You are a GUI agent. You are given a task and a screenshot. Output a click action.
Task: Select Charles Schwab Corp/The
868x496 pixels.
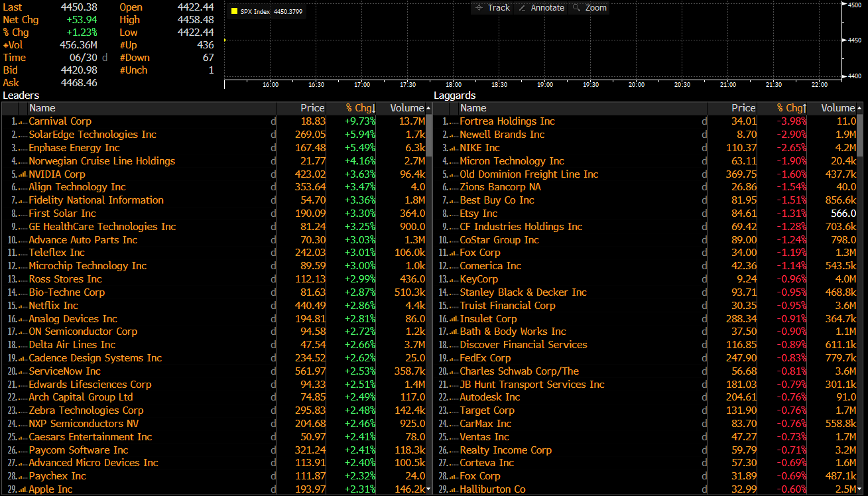[x=519, y=371]
